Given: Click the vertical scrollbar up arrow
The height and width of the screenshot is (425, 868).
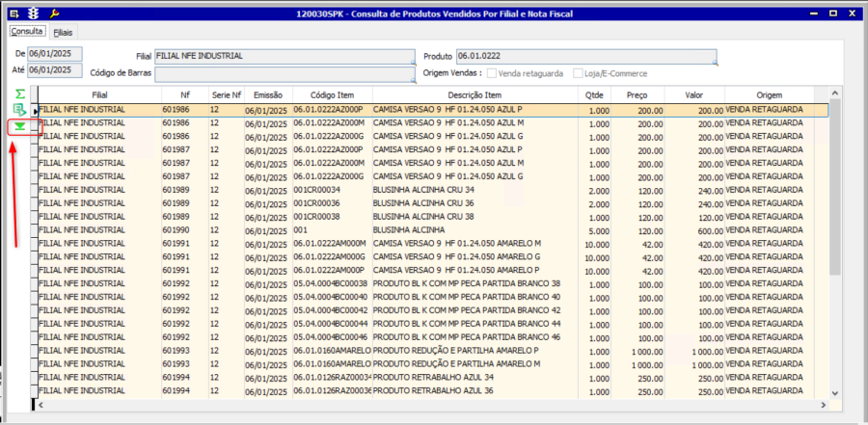Looking at the screenshot, I should [836, 93].
